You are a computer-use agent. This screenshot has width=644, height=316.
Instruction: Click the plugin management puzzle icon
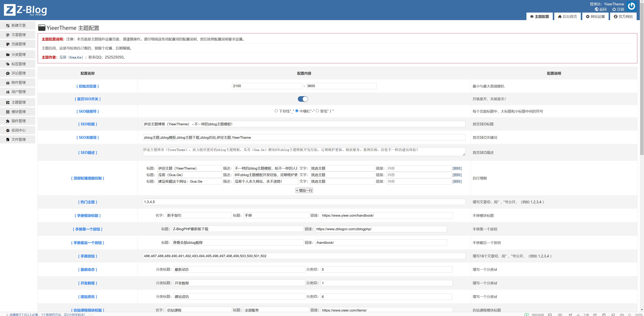click(x=8, y=121)
